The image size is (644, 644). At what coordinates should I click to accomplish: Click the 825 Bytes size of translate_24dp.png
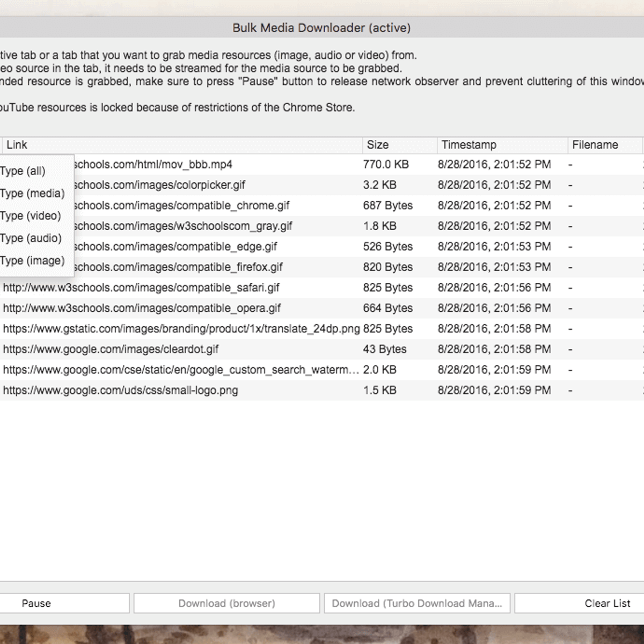388,329
